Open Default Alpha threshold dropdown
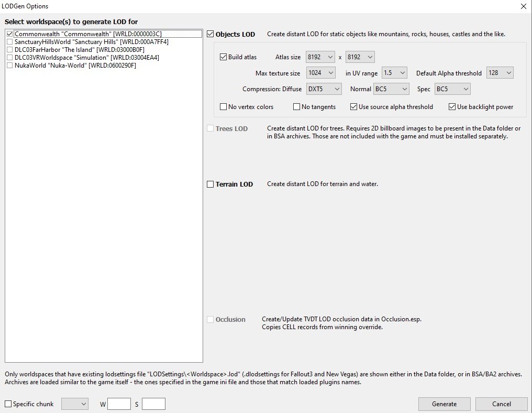 pos(500,73)
